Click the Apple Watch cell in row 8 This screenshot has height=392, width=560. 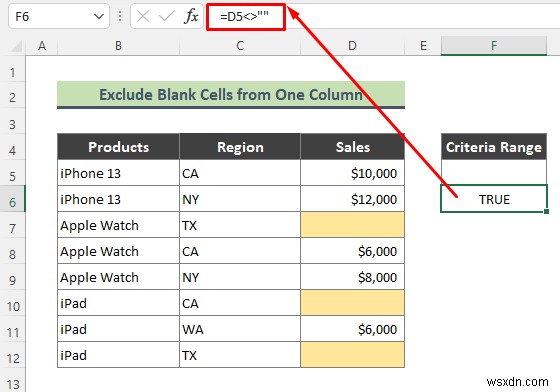tap(118, 251)
